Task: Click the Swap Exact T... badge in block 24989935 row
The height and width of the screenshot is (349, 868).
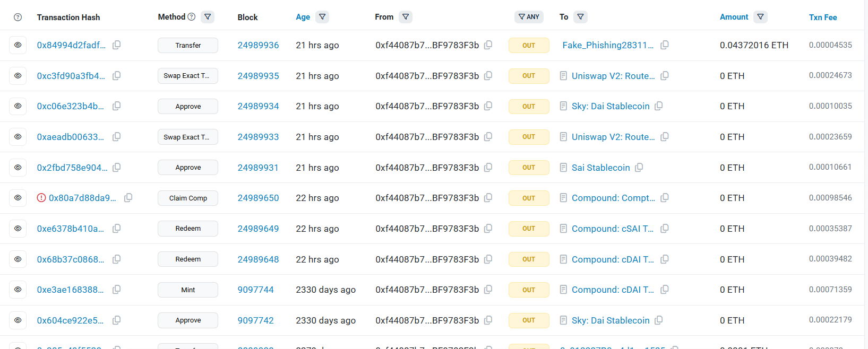Action: pos(188,76)
